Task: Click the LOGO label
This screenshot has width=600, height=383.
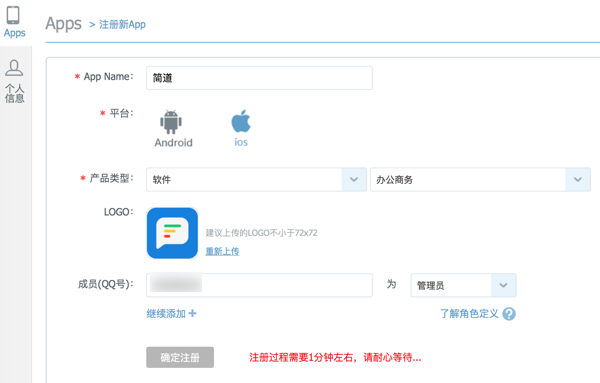Action: point(119,212)
